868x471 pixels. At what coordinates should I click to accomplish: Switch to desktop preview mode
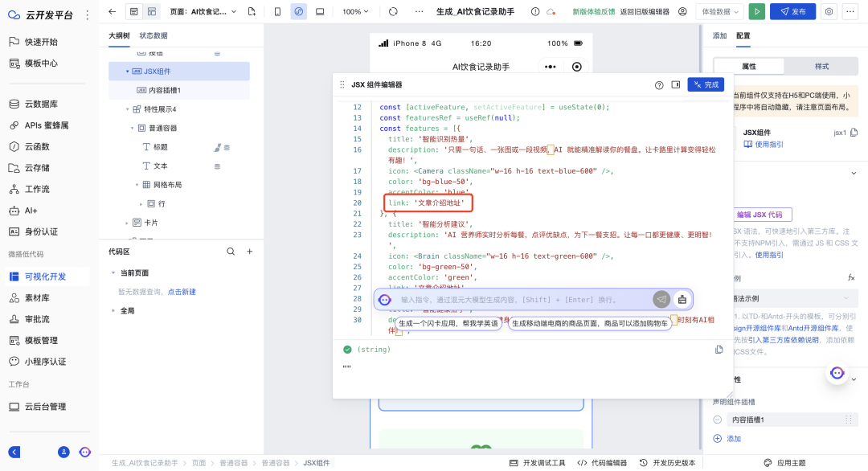pos(321,11)
